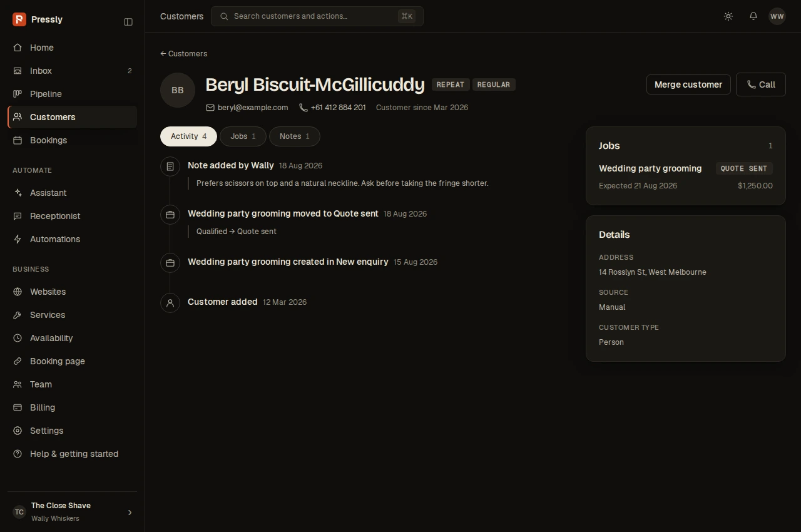Click the Receptionist chat icon
This screenshot has height=532, width=801.
coord(18,216)
